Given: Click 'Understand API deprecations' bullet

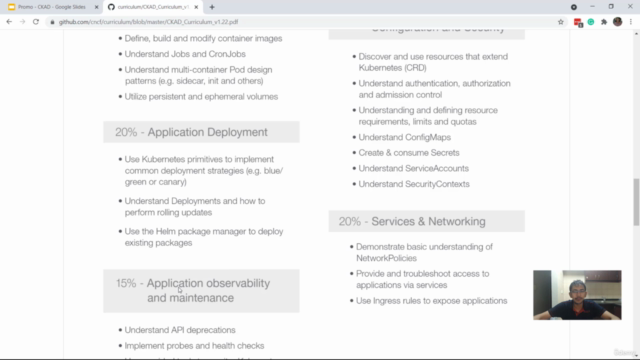Looking at the screenshot, I should (180, 330).
